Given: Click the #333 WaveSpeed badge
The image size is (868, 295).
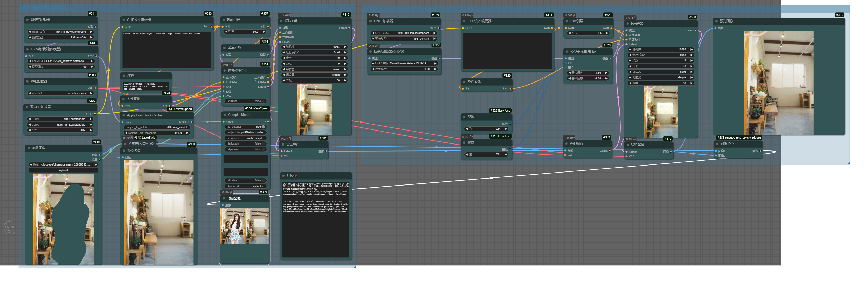Looking at the screenshot, I should 180,109.
